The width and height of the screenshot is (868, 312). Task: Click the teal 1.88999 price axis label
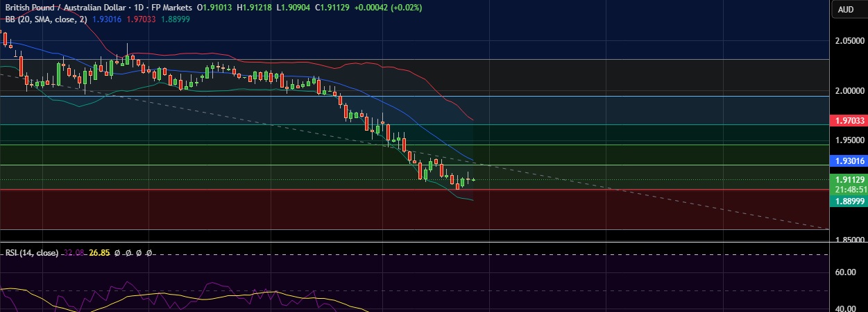(x=849, y=201)
